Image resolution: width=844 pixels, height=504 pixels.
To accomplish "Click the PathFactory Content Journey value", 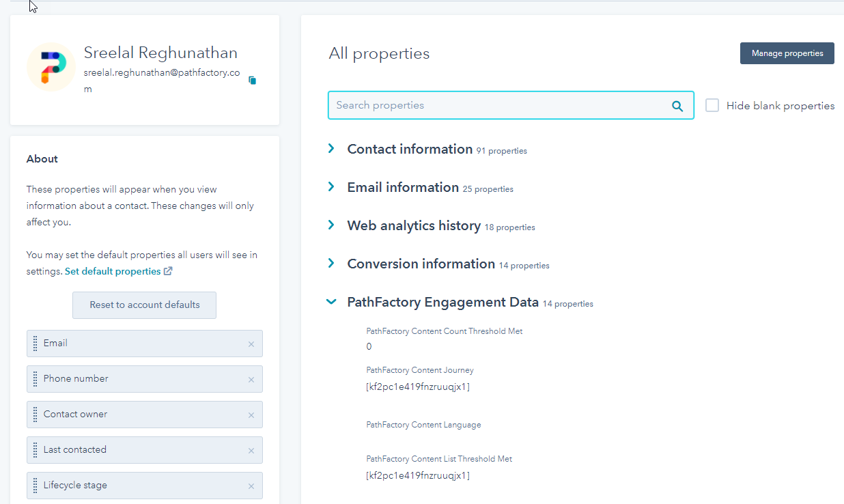I will click(x=418, y=387).
